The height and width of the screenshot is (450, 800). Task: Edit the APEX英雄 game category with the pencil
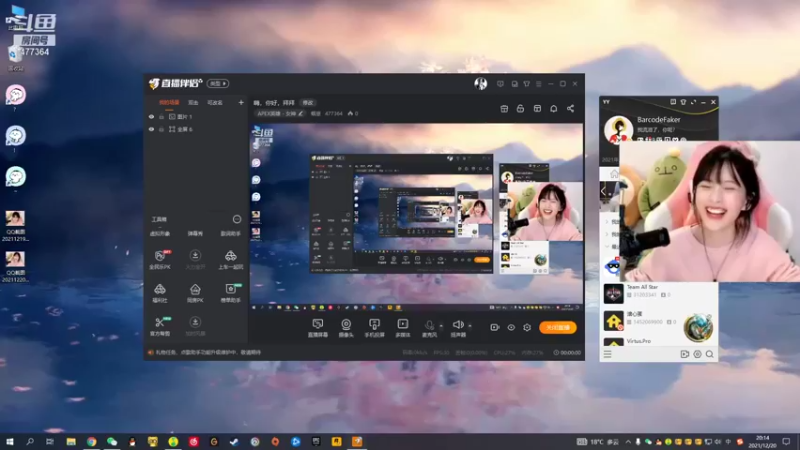tap(301, 114)
